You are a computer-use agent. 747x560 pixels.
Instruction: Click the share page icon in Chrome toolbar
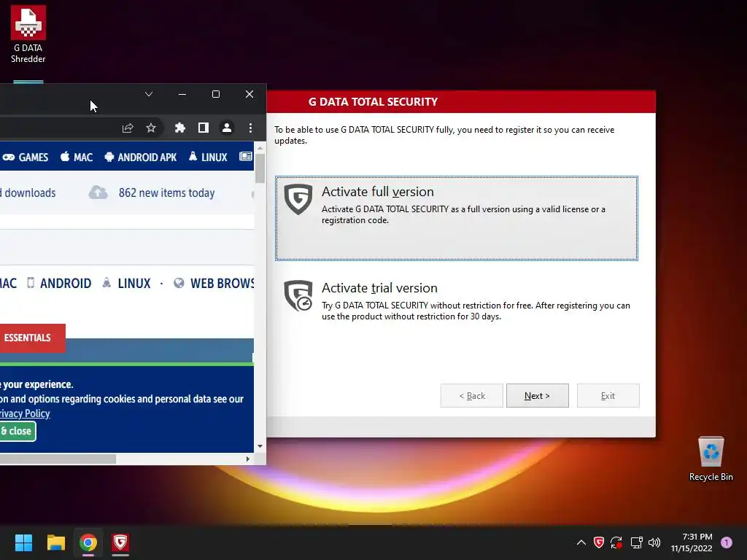[x=128, y=128]
